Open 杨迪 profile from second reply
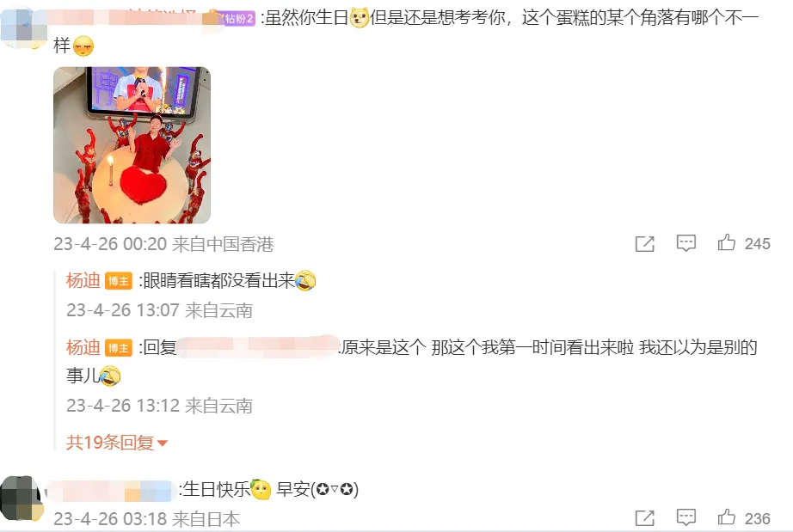This screenshot has height=532, width=793. (x=83, y=347)
